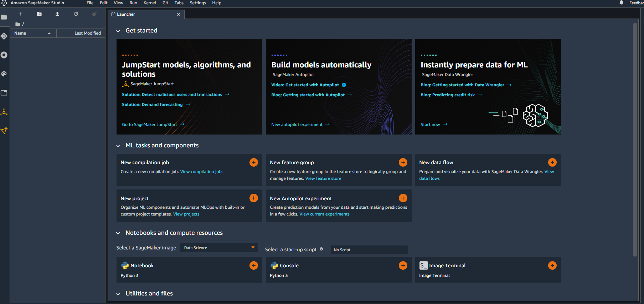
Task: Open the Settings menu
Action: tap(198, 3)
